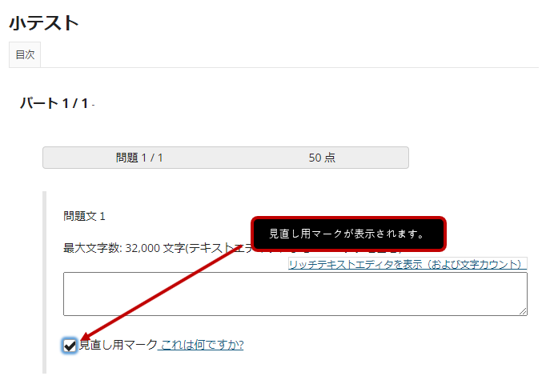
Task: Click inside the answer text area
Action: pyautogui.click(x=295, y=294)
